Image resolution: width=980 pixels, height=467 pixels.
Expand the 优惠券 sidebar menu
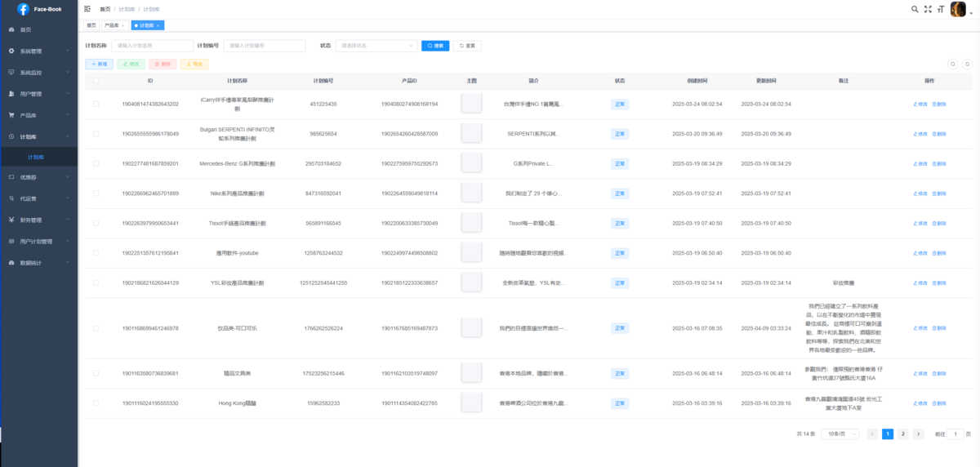click(39, 176)
